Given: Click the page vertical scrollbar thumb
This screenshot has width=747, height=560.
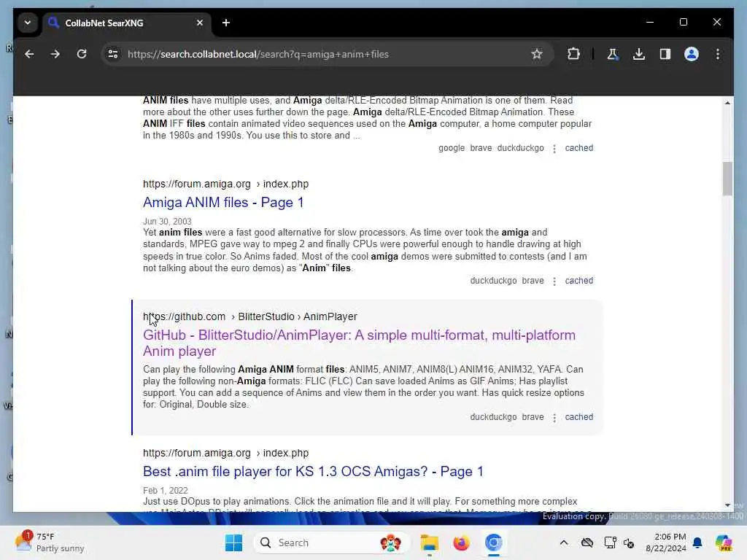Looking at the screenshot, I should tap(727, 179).
